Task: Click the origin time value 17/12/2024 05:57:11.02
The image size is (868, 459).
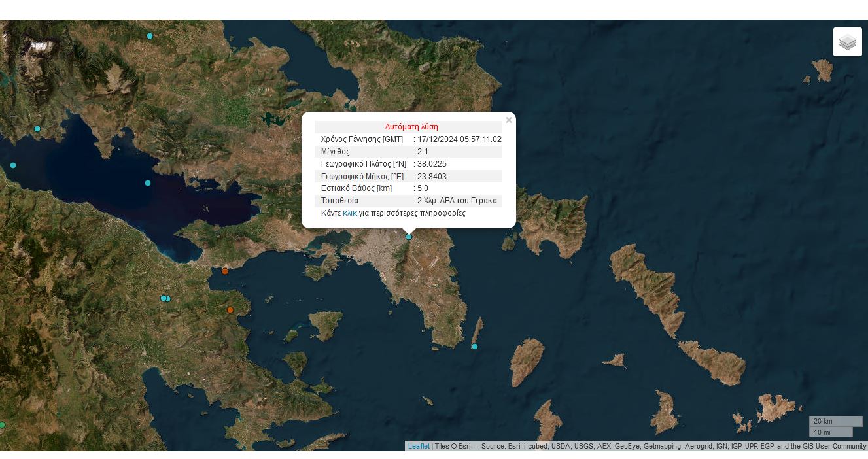Action: [x=459, y=139]
